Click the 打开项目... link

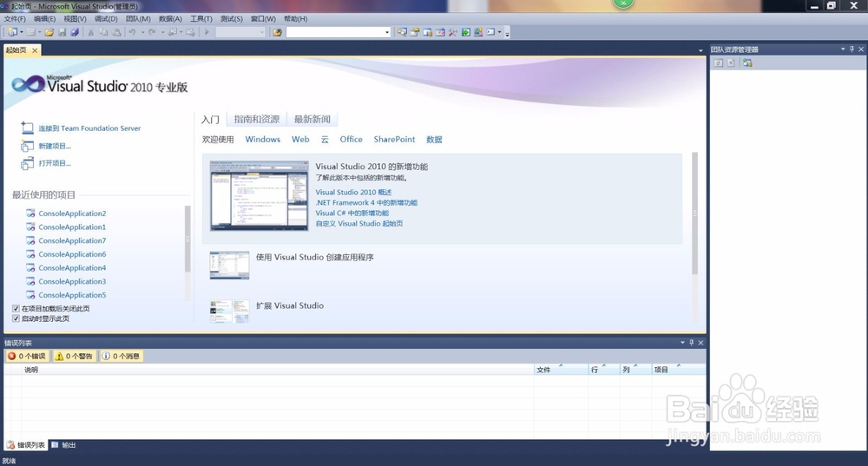[x=54, y=163]
